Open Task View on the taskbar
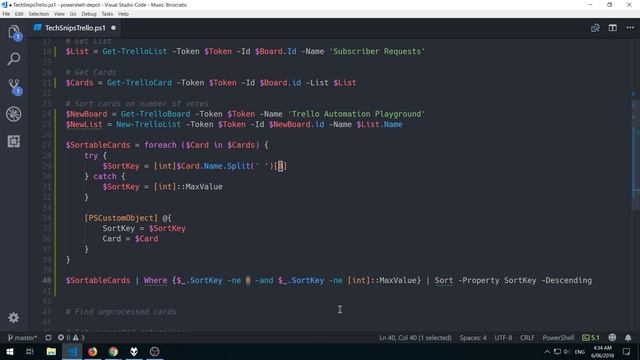Image resolution: width=640 pixels, height=360 pixels. point(30,351)
